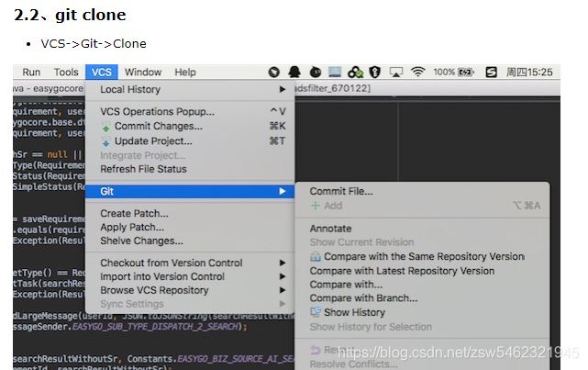Viewport: 588px width, 370px height.
Task: Click Refresh File Status
Action: 143,169
